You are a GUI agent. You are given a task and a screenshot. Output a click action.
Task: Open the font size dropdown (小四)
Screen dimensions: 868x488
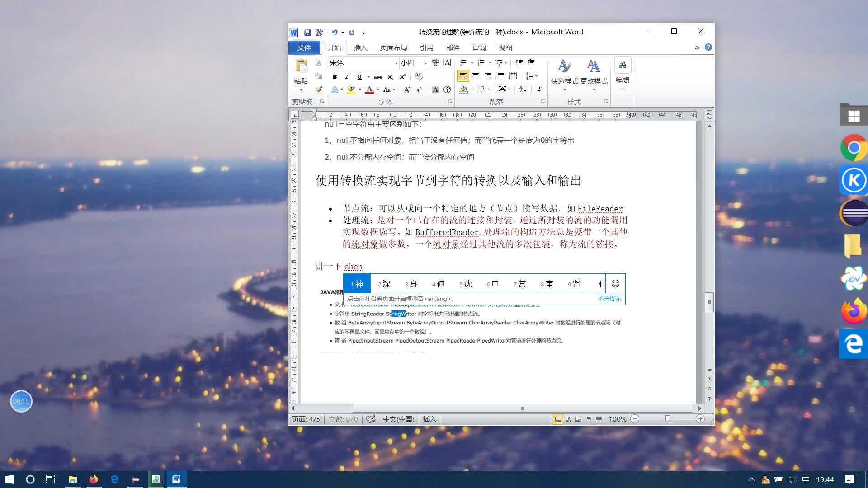click(425, 63)
